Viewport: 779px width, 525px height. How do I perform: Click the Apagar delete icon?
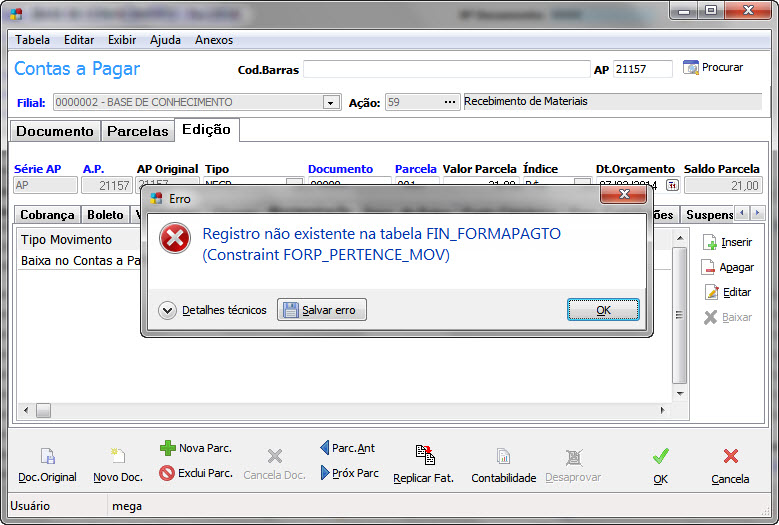coord(709,267)
